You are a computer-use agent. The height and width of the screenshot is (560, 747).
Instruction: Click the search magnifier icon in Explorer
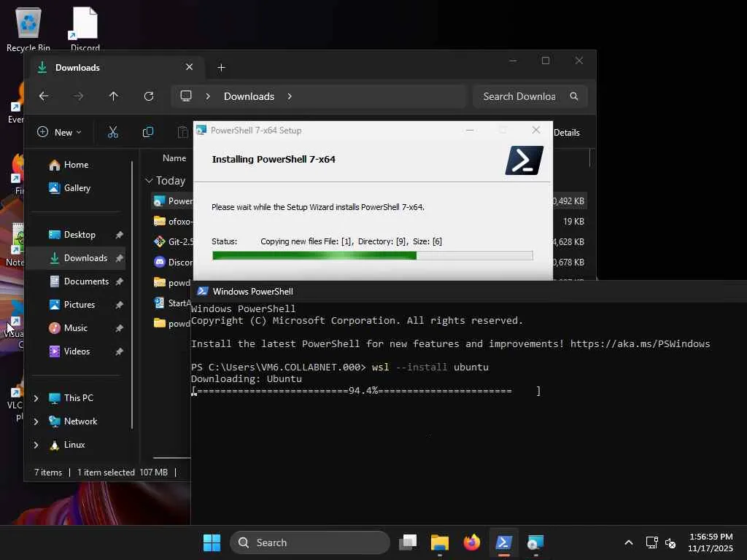point(574,96)
